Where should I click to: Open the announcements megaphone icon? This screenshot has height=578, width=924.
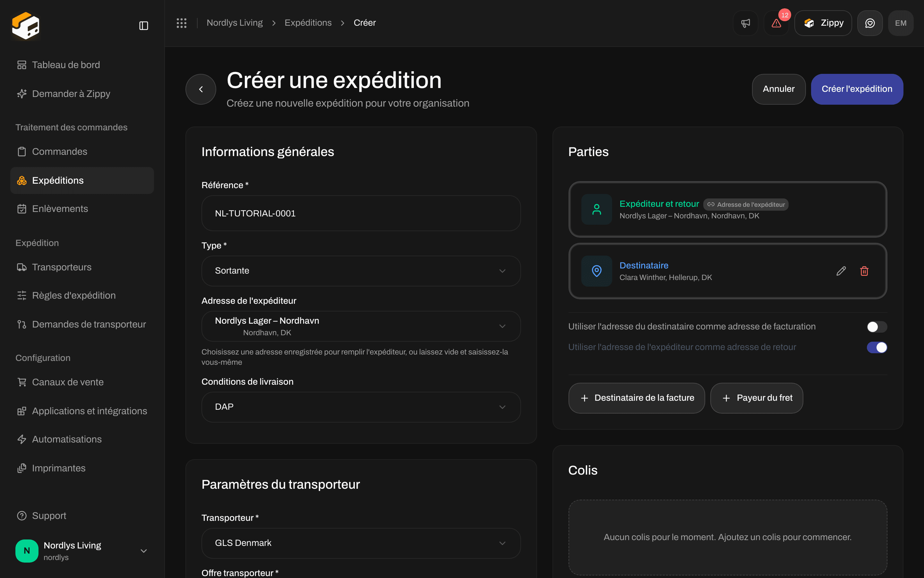[x=745, y=23]
